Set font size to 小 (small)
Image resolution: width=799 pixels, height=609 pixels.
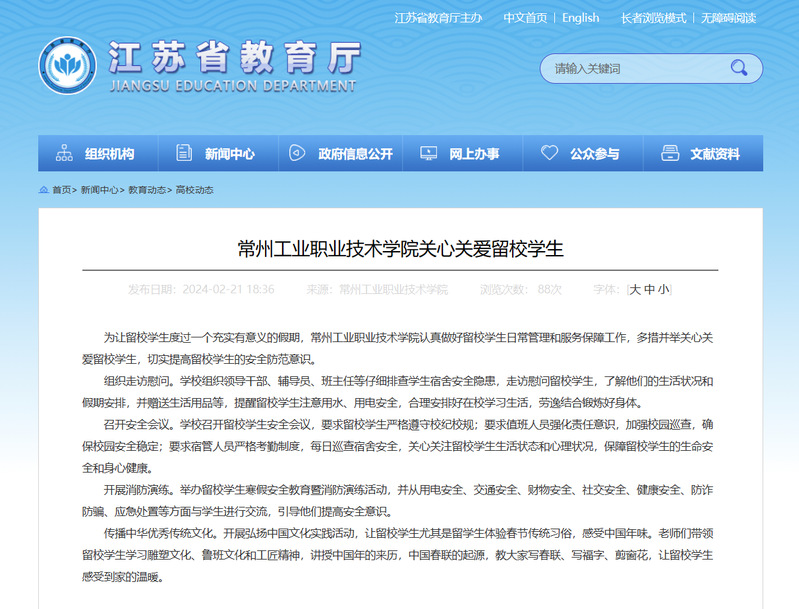[664, 289]
